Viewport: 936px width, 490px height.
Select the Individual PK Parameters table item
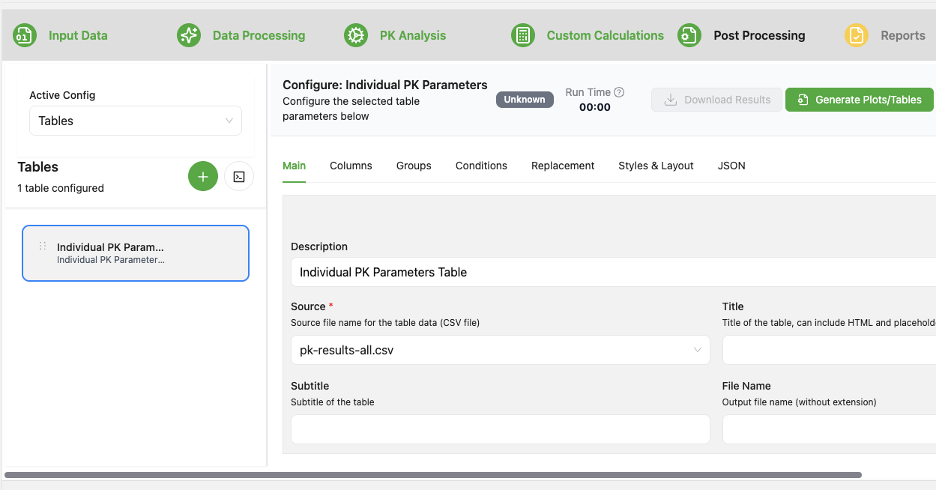(135, 253)
